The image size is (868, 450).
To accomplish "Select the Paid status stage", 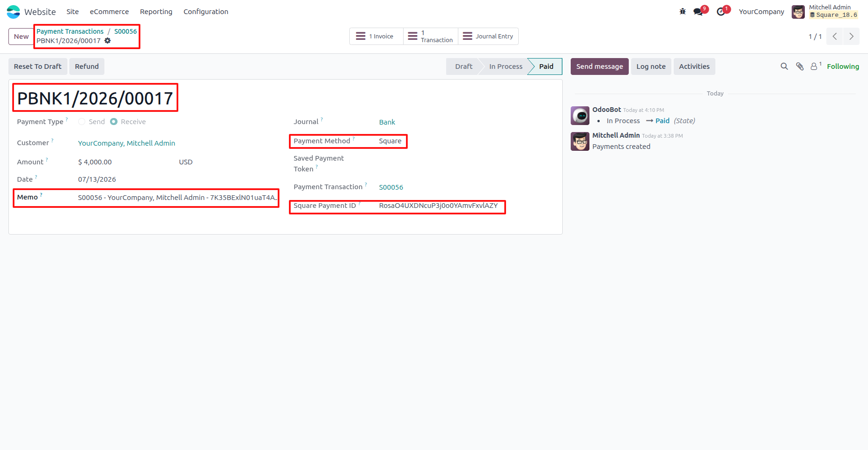I will coord(546,66).
